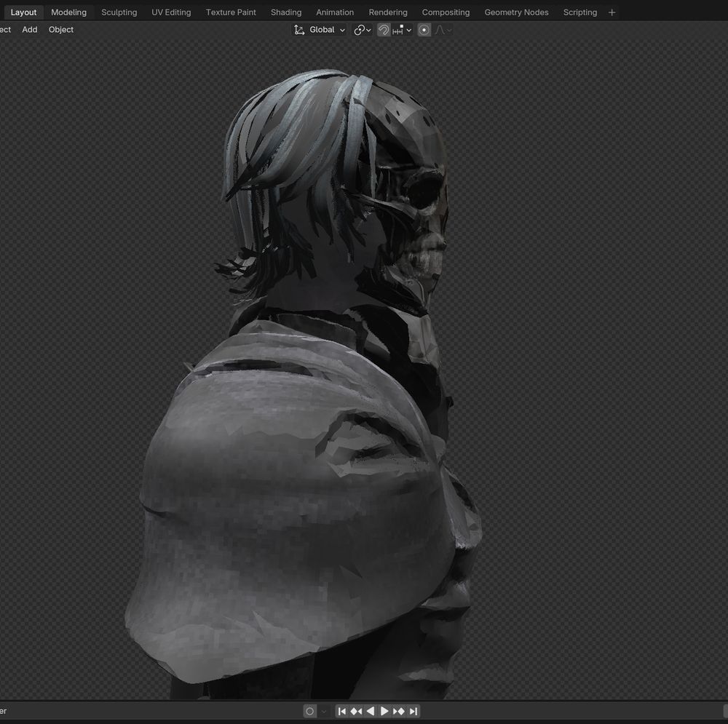
Task: Play the animation in reverse
Action: (x=370, y=711)
